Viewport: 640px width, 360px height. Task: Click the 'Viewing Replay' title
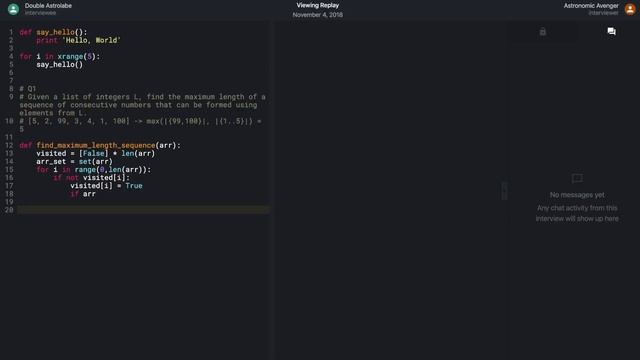318,5
